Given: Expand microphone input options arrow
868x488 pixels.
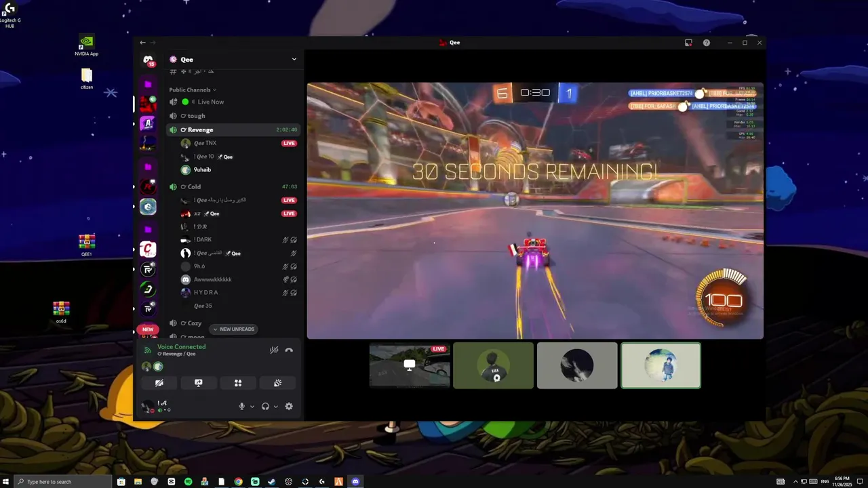Looking at the screenshot, I should click(x=252, y=407).
